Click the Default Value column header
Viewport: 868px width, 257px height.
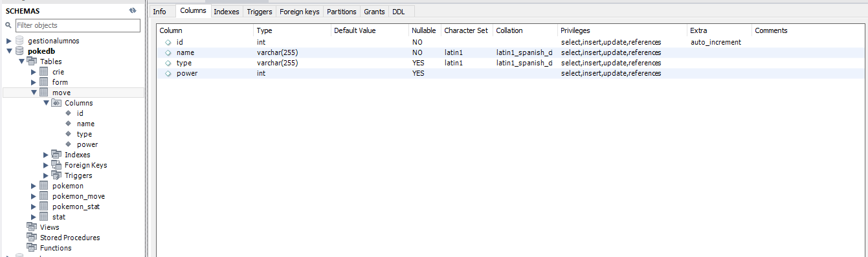coord(370,30)
